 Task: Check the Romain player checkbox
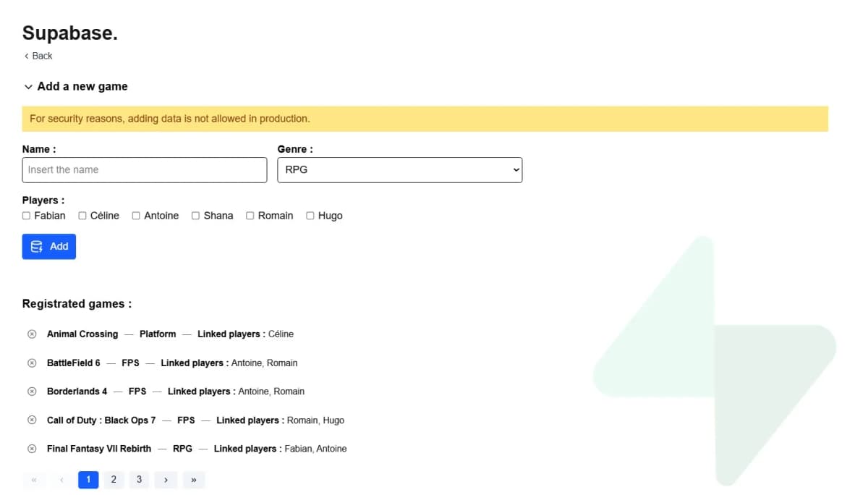(x=250, y=216)
